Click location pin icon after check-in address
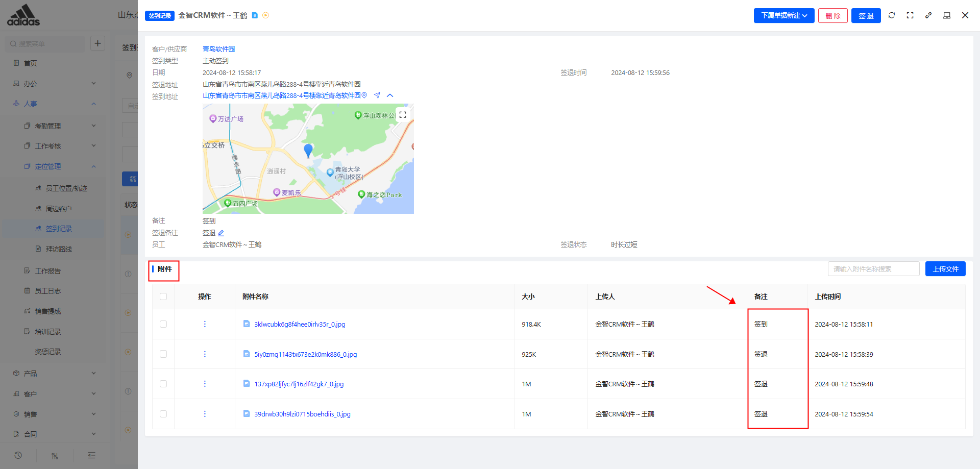Screen dimensions: 980x469 coord(364,95)
